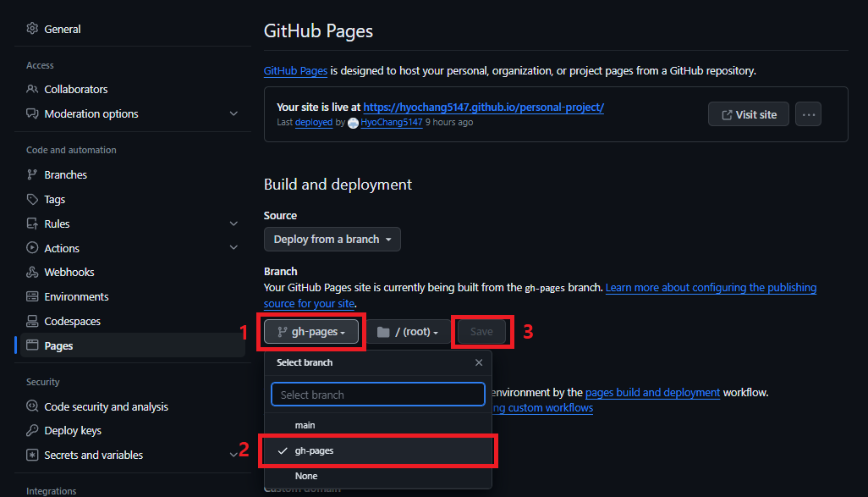Expand Secrets and variables chevron

click(233, 455)
